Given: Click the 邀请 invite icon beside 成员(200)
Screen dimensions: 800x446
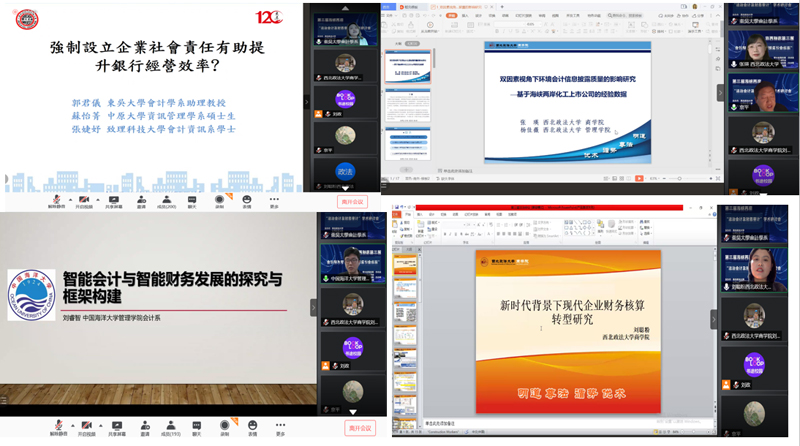Looking at the screenshot, I should click(x=140, y=201).
